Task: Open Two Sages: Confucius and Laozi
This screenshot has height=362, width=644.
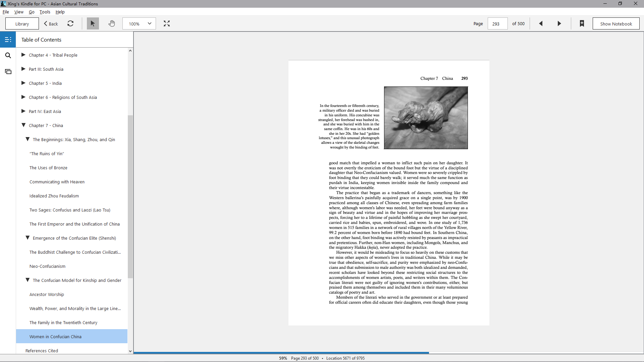Action: click(x=70, y=210)
